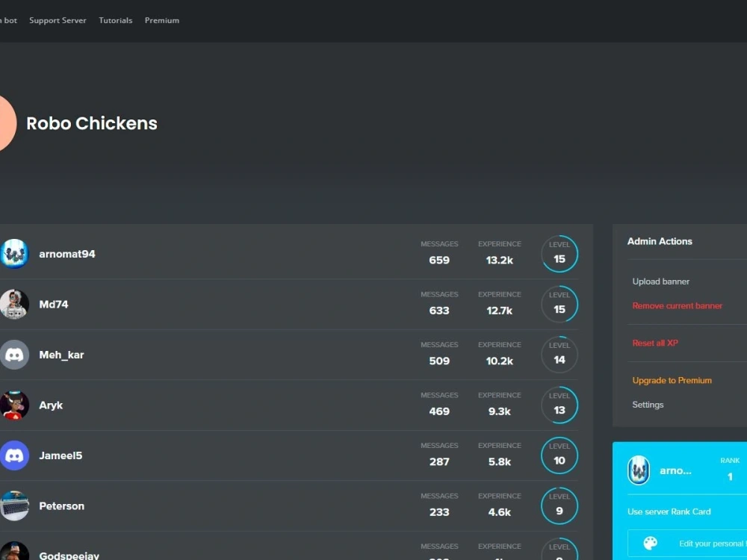The image size is (747, 560).
Task: Open the Tutorials page
Action: (x=115, y=20)
